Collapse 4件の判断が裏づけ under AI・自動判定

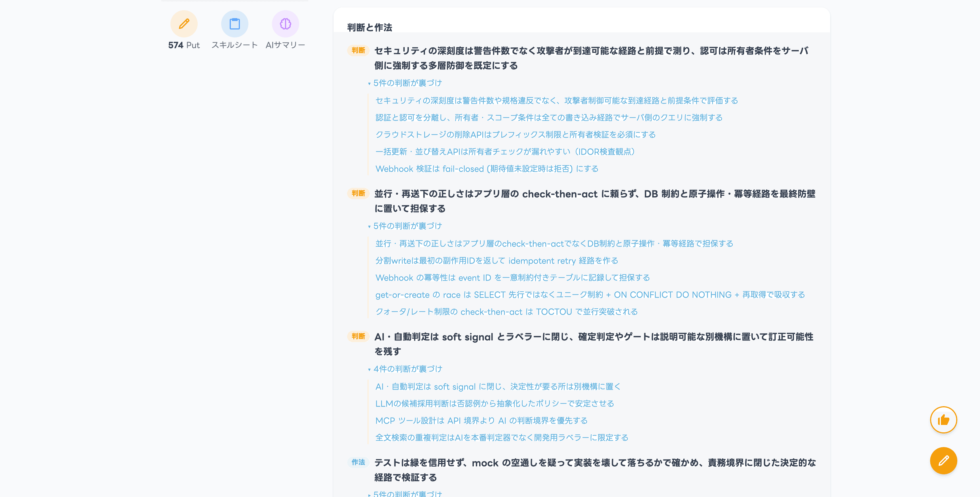click(405, 369)
